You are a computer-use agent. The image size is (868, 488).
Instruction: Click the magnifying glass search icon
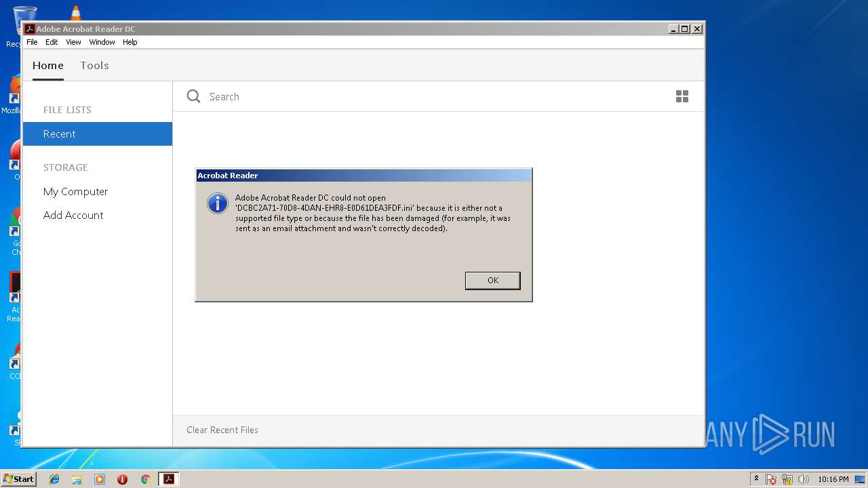click(193, 96)
